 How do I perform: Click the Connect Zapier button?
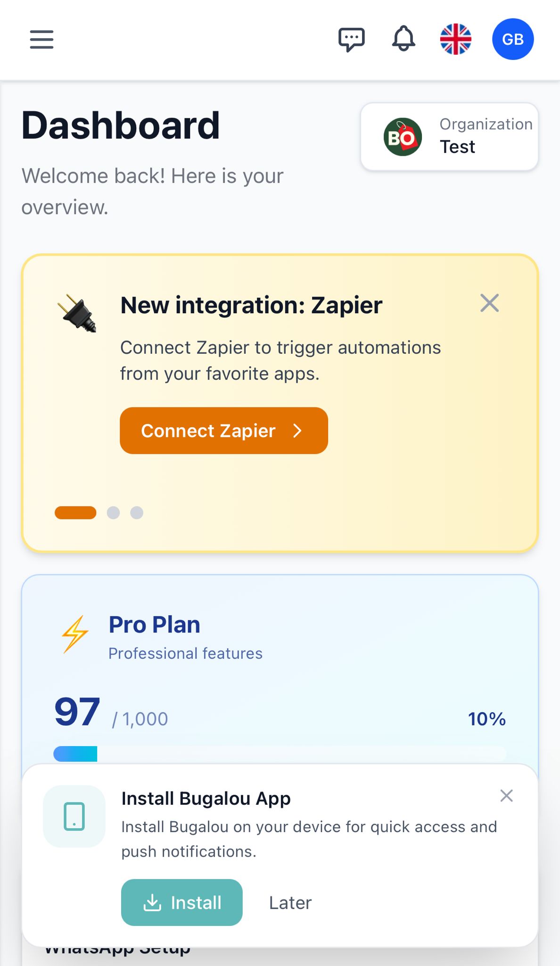pyautogui.click(x=224, y=431)
